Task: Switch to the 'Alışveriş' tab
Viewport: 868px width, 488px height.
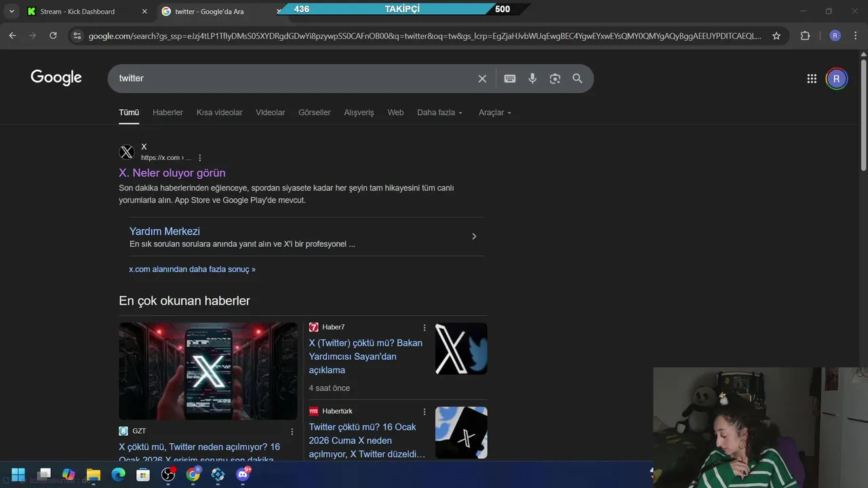Action: tap(359, 113)
